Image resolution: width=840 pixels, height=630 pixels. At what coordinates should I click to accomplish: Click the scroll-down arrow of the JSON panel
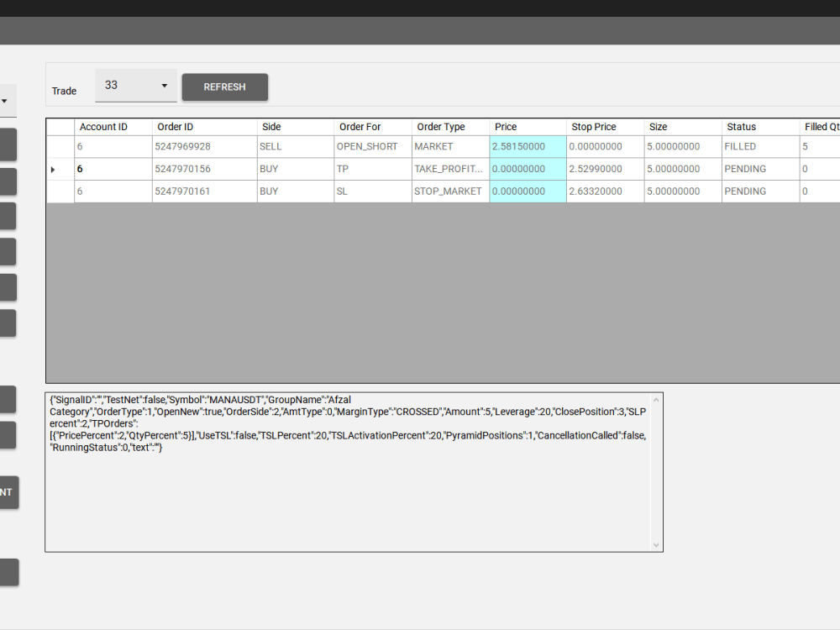655,544
